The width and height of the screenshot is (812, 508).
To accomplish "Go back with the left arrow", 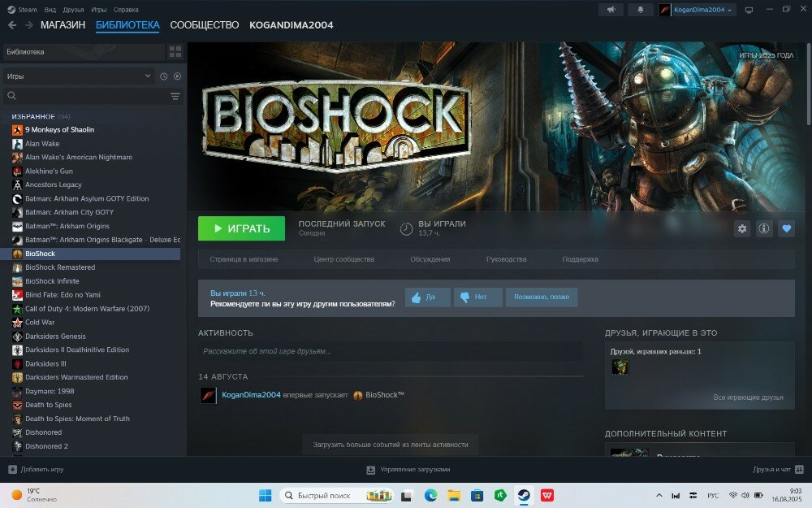I will (x=12, y=25).
